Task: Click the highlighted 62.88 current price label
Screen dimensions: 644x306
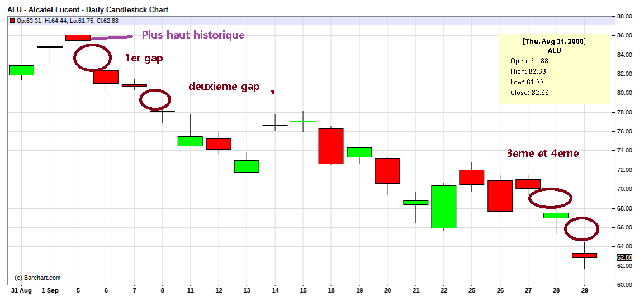Action: (x=624, y=257)
